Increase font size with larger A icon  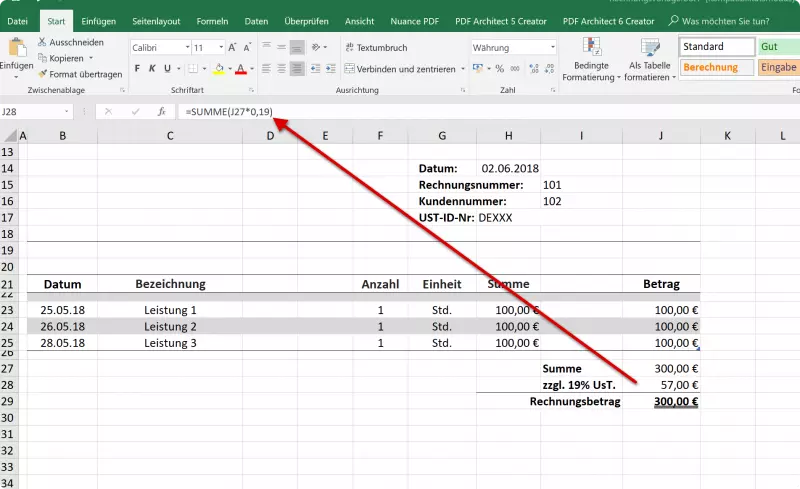pyautogui.click(x=232, y=47)
